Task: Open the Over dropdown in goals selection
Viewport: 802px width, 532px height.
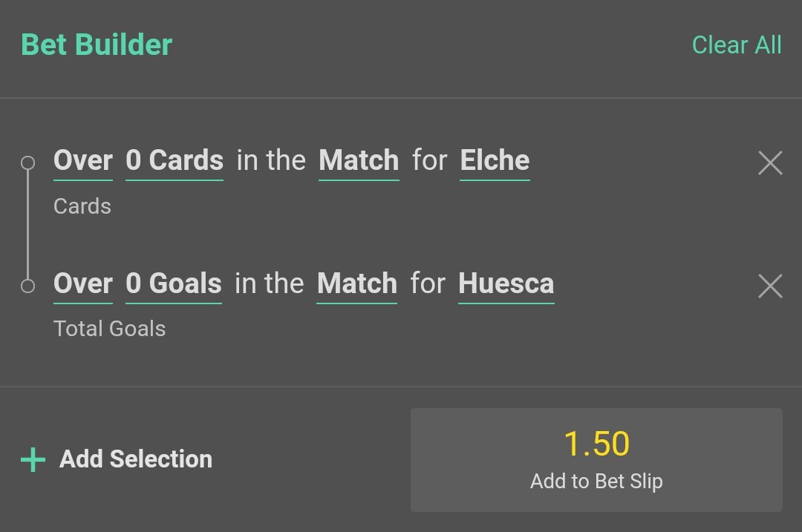Action: (83, 284)
